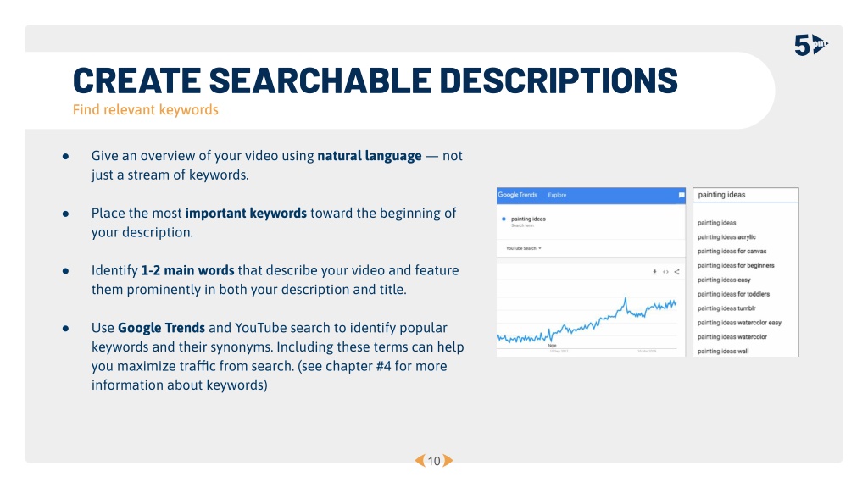
Task: Select suggestion painting ideas for beginners
Action: tap(736, 265)
